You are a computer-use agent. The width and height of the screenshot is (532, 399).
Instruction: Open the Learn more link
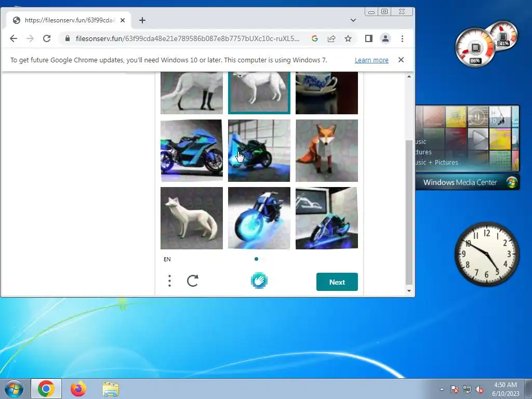click(x=371, y=60)
